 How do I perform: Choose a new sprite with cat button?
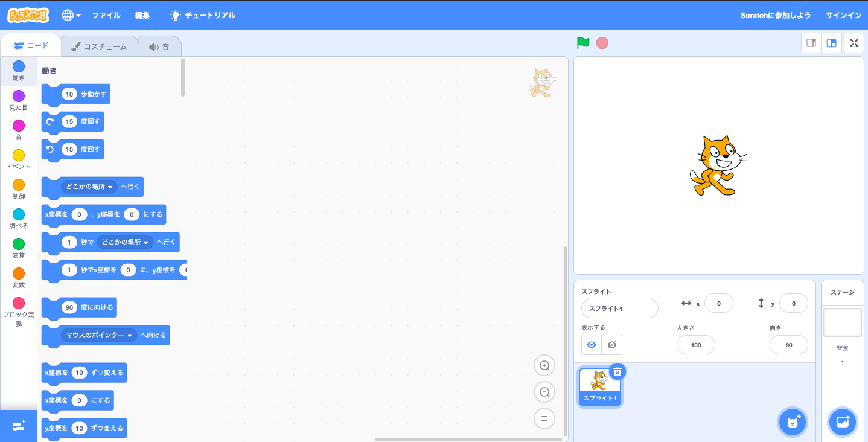pos(793,422)
